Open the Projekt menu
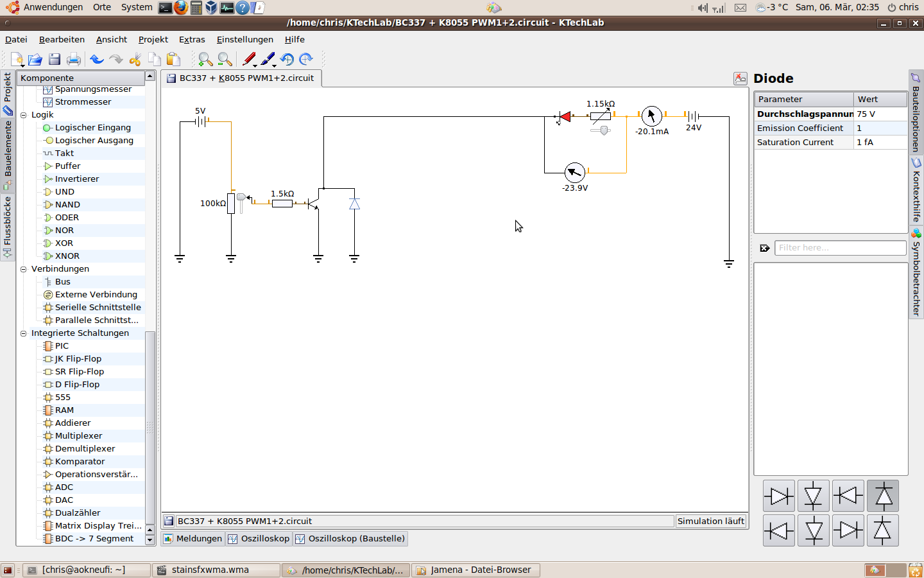The width and height of the screenshot is (924, 578). click(153, 40)
